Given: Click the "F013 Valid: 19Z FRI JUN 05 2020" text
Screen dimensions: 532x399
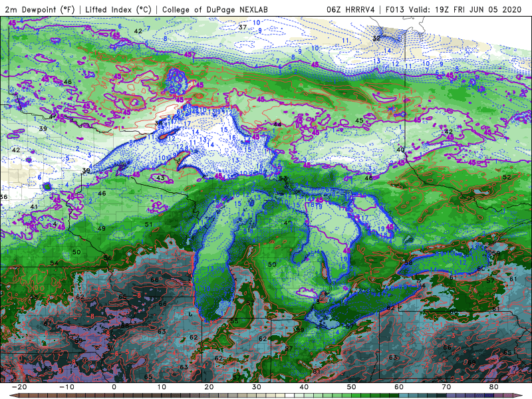Looking at the screenshot, I should click(454, 9).
